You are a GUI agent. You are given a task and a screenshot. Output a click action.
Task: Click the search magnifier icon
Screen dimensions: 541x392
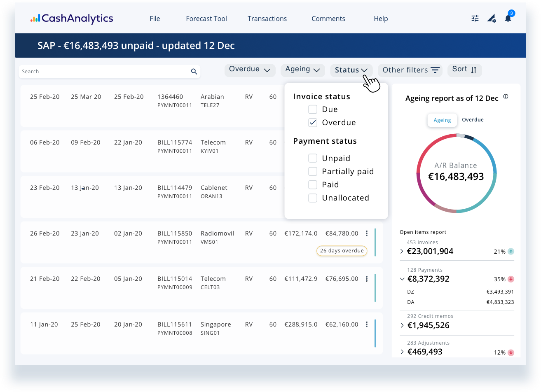pos(194,72)
